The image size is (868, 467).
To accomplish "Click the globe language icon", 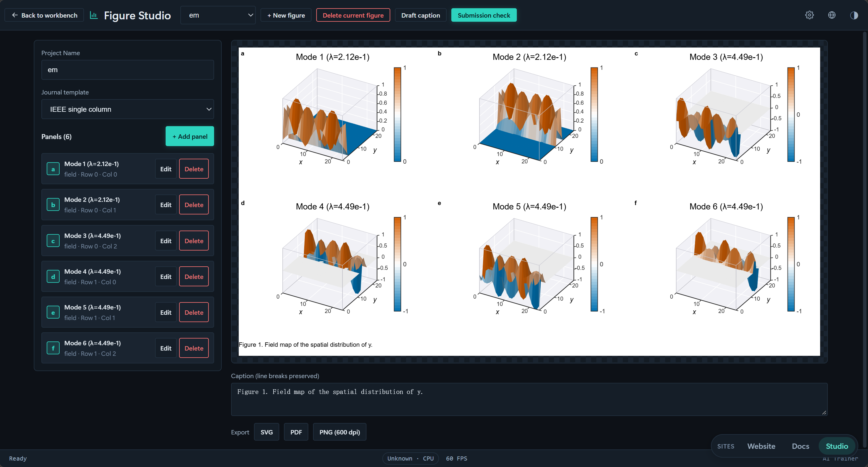I will pos(832,15).
